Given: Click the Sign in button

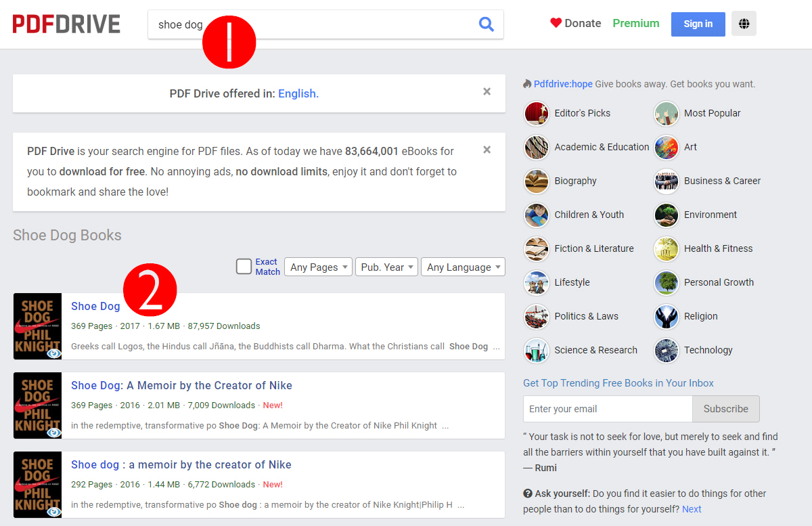Looking at the screenshot, I should [698, 24].
